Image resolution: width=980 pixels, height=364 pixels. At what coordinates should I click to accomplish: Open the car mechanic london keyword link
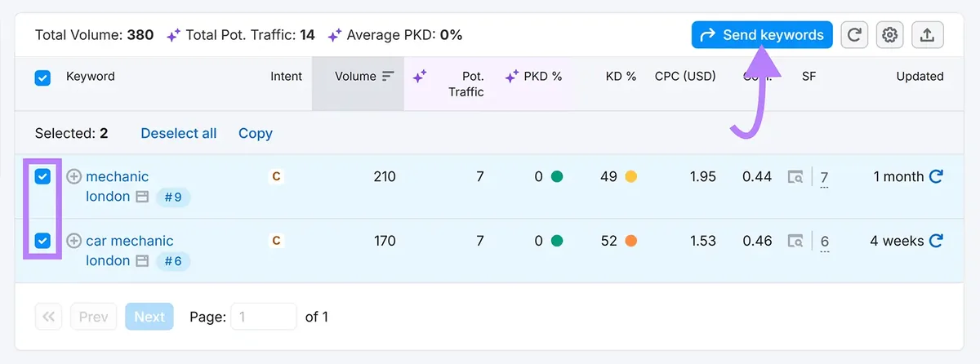coord(129,251)
